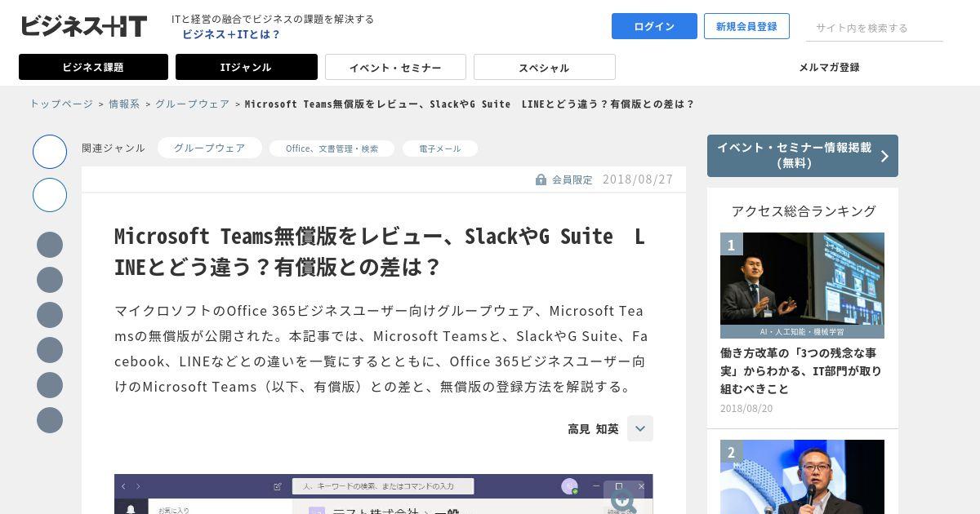Open the スペシャル navigation tab

[x=544, y=67]
